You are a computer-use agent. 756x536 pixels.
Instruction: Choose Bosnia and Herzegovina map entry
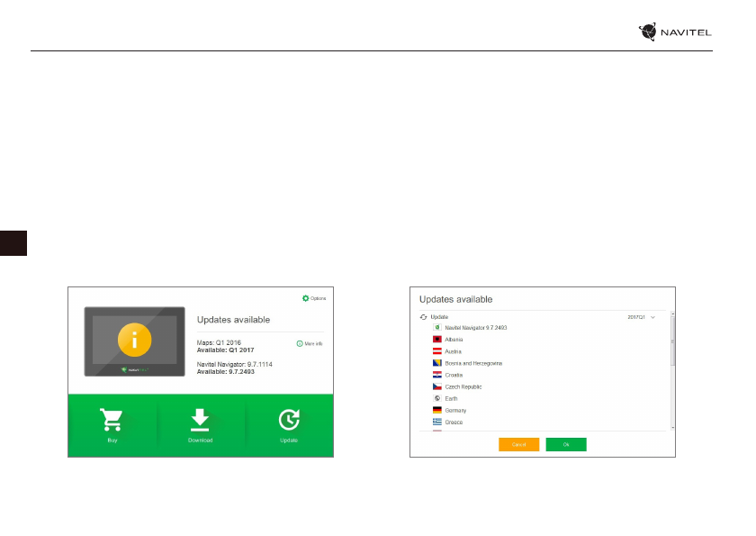[x=473, y=363]
